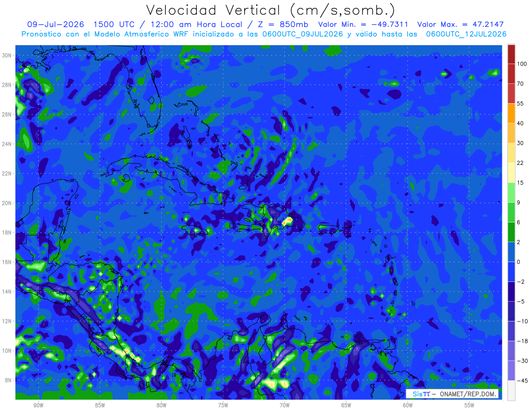Click the 26N latitude label
This screenshot has width=532, height=411.
click(7, 114)
